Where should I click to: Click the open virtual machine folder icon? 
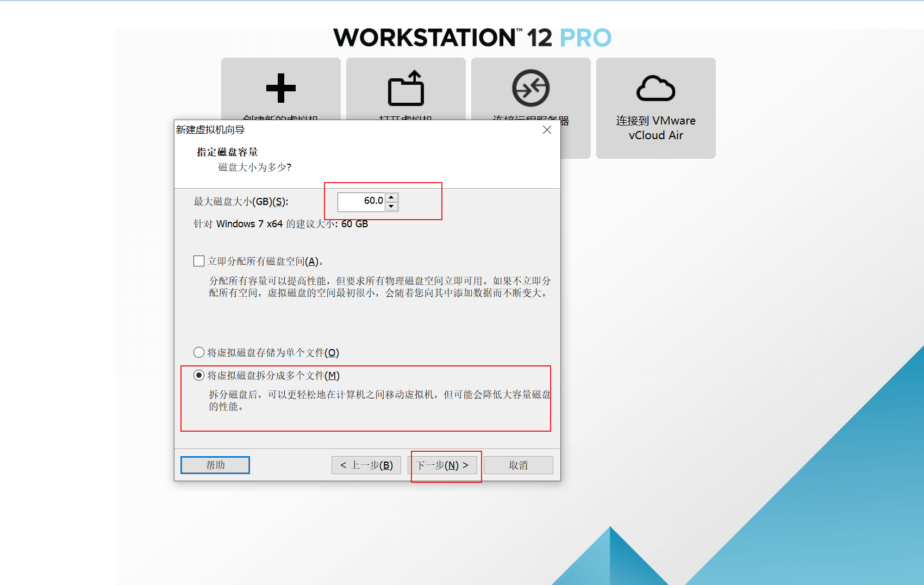point(406,88)
